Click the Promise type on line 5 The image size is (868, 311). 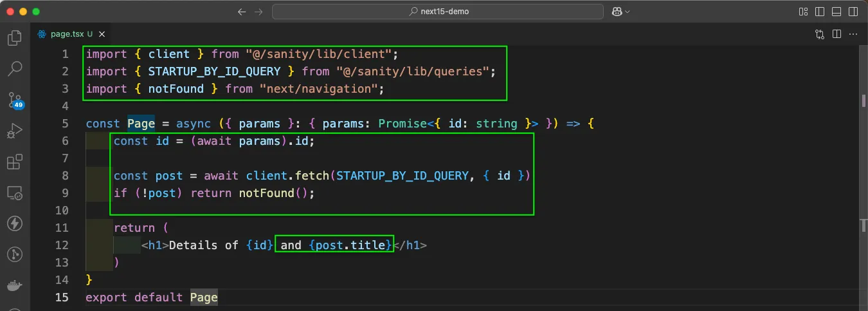point(402,124)
